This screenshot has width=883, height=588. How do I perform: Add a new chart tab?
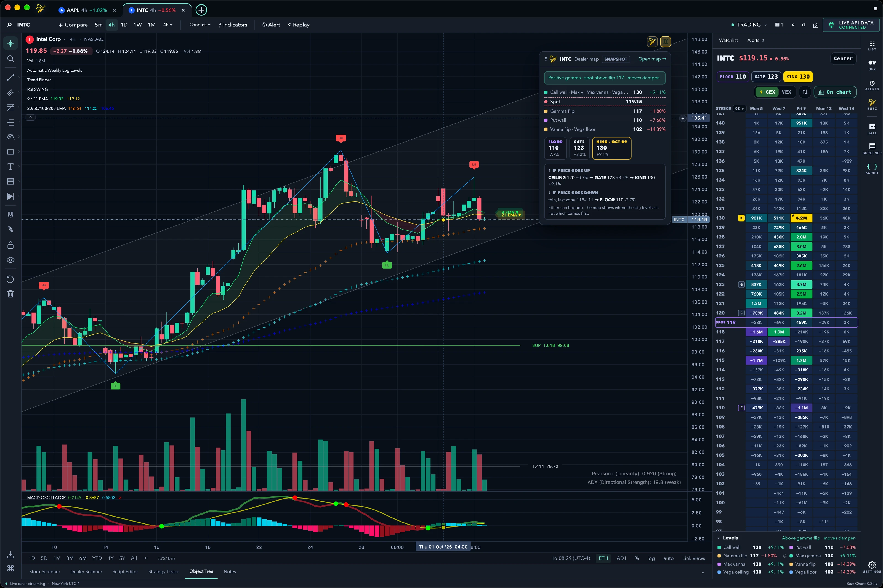pos(201,10)
